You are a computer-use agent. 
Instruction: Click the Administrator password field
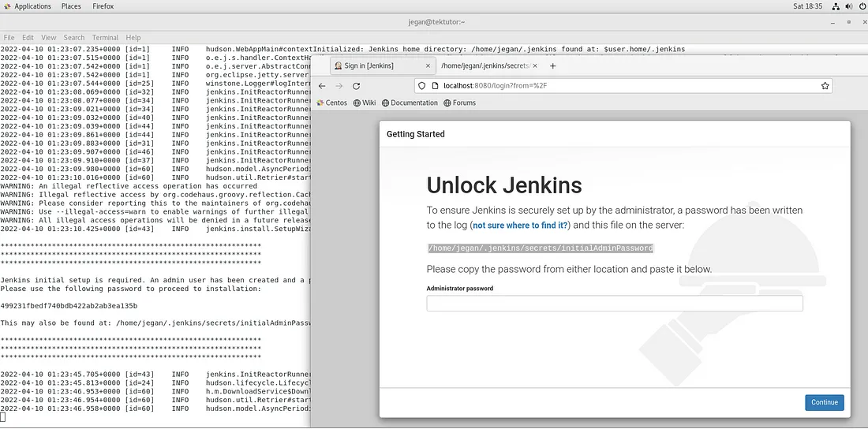click(x=615, y=304)
